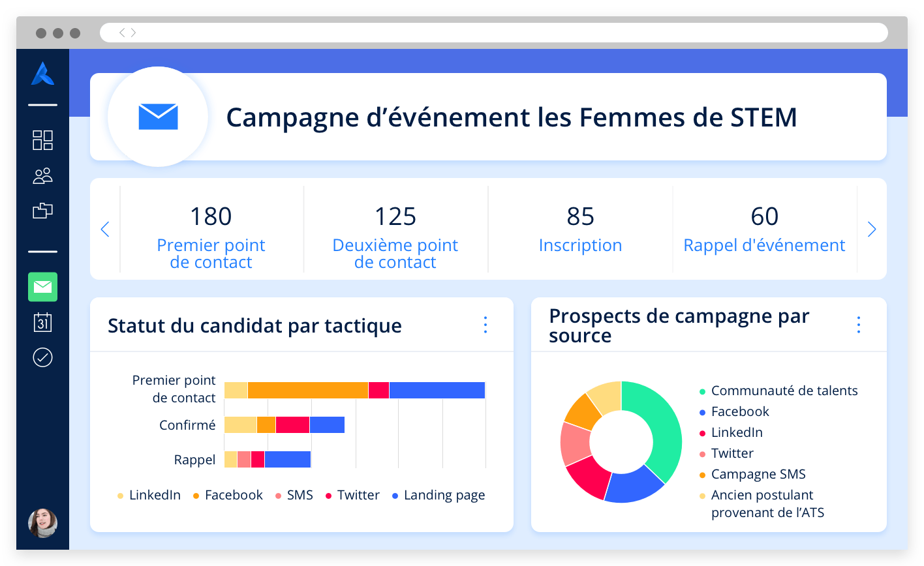
Task: Toggle Facebook in the donut chart legend
Action: 734,412
